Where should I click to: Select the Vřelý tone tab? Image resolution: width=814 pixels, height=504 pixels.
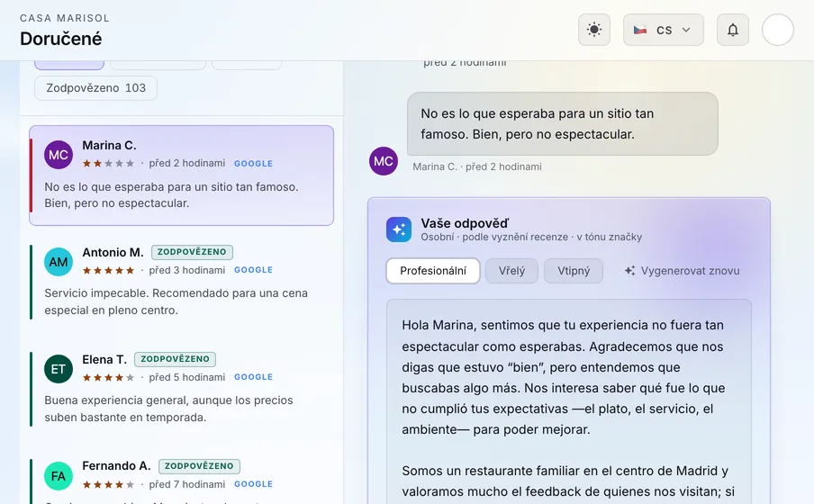point(511,271)
